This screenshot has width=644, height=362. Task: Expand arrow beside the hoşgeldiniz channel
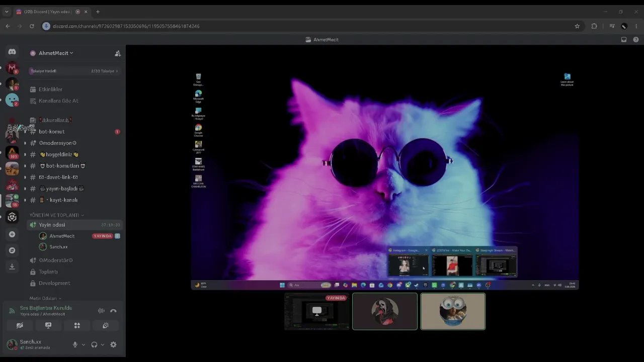coord(25,154)
